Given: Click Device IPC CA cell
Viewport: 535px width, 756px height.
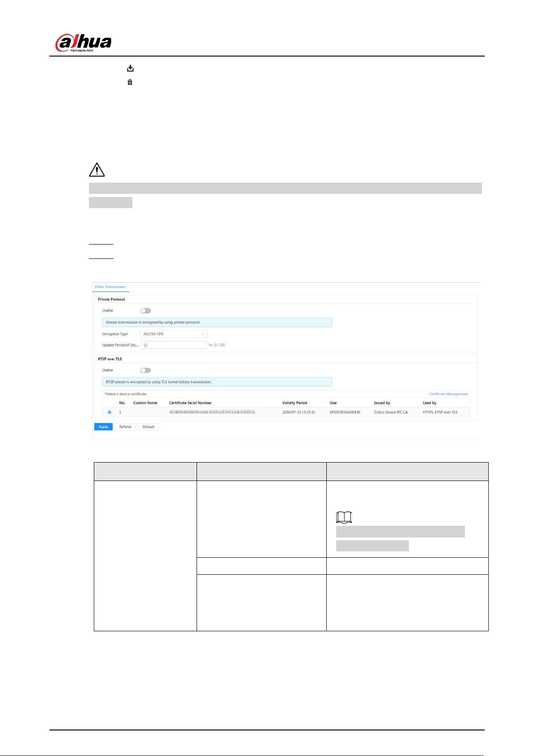Looking at the screenshot, I should click(x=391, y=412).
